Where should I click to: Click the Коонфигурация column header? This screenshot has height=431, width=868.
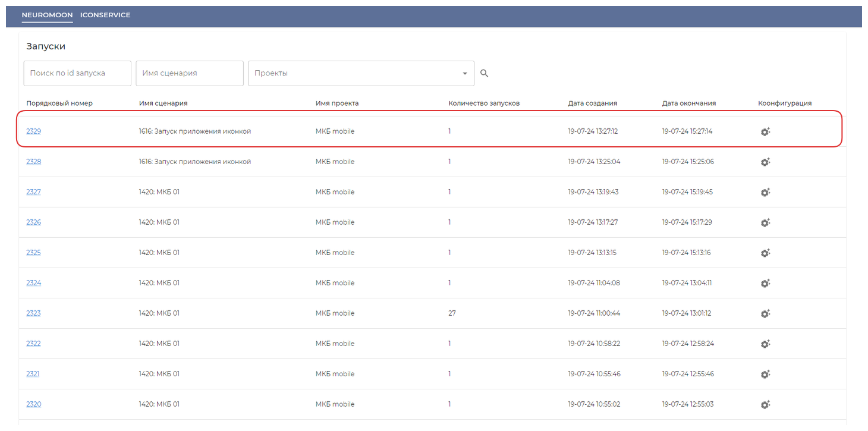click(x=785, y=103)
